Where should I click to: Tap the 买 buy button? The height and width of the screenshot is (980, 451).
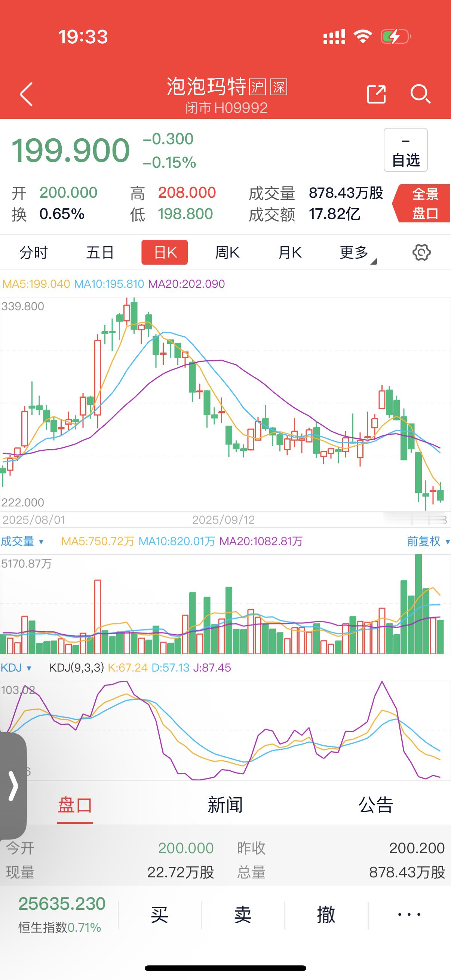pyautogui.click(x=160, y=915)
